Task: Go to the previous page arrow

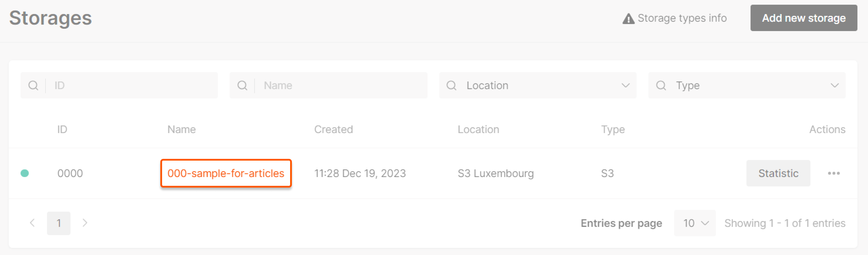Action: [32, 223]
